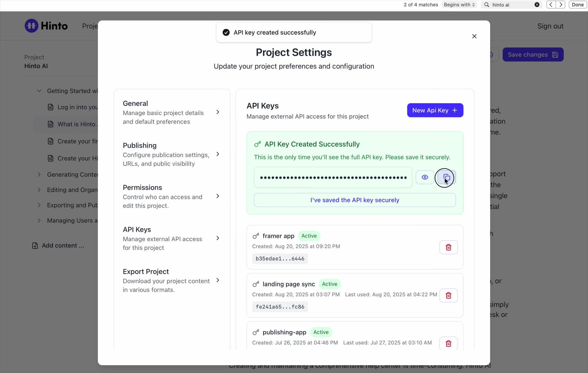Expand the Managing Users section

39,220
